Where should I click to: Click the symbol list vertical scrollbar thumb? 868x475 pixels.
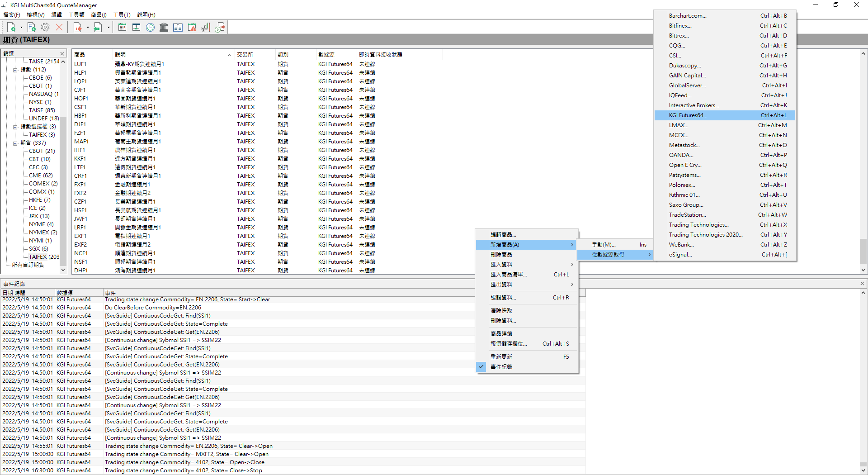point(863,251)
